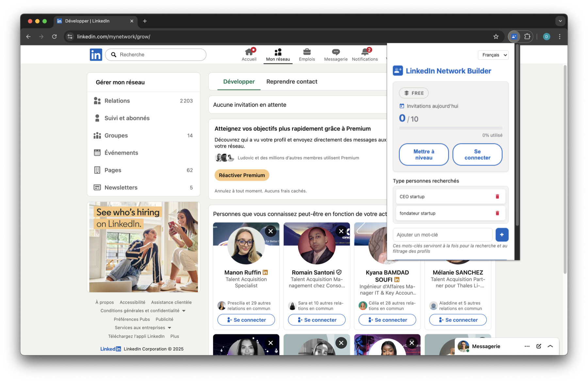Open the See who's hiring ad
Viewport: 588px width, 382px height.
coord(143,247)
